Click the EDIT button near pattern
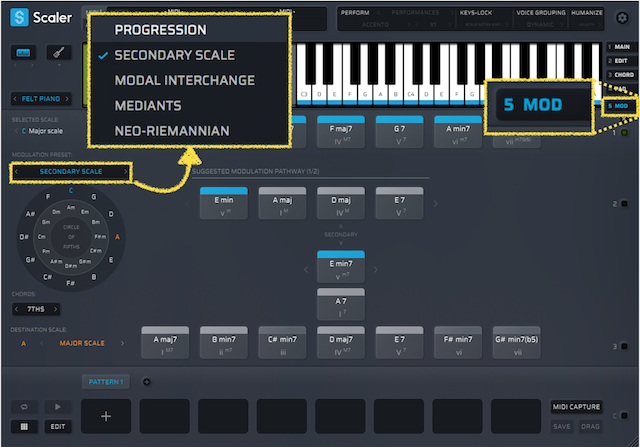This screenshot has height=447, width=640. (x=58, y=426)
